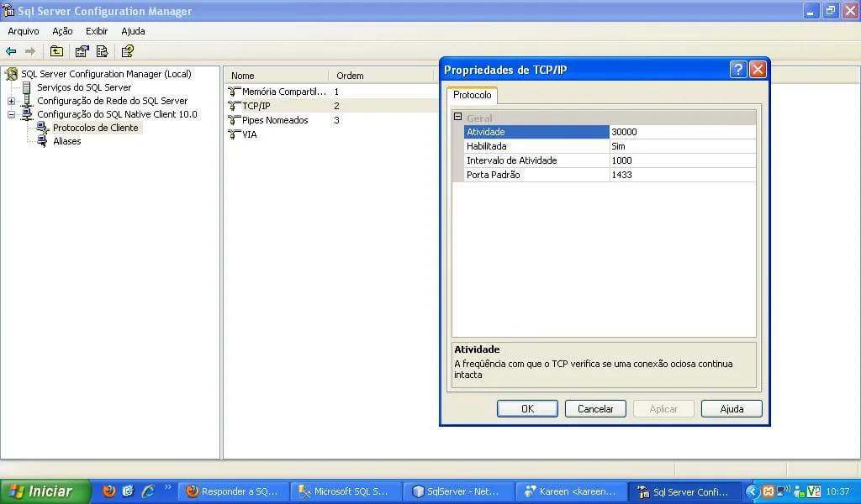Select Configuração de Rede do SQL Server
This screenshot has height=504, width=861.
click(112, 101)
